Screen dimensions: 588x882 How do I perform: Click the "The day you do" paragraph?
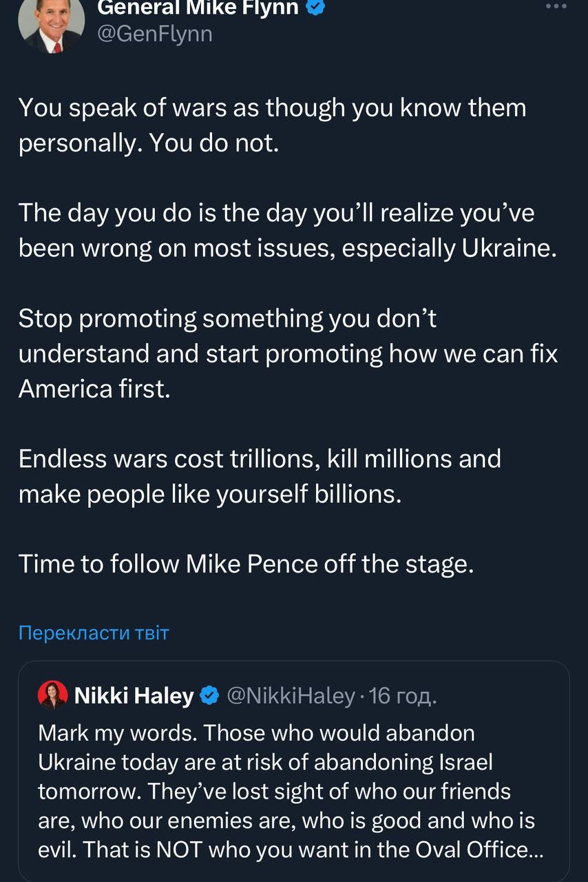click(x=286, y=231)
